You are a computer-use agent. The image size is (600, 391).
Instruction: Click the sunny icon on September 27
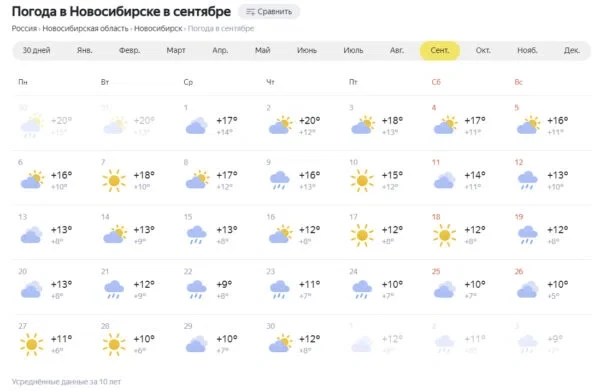(x=31, y=344)
